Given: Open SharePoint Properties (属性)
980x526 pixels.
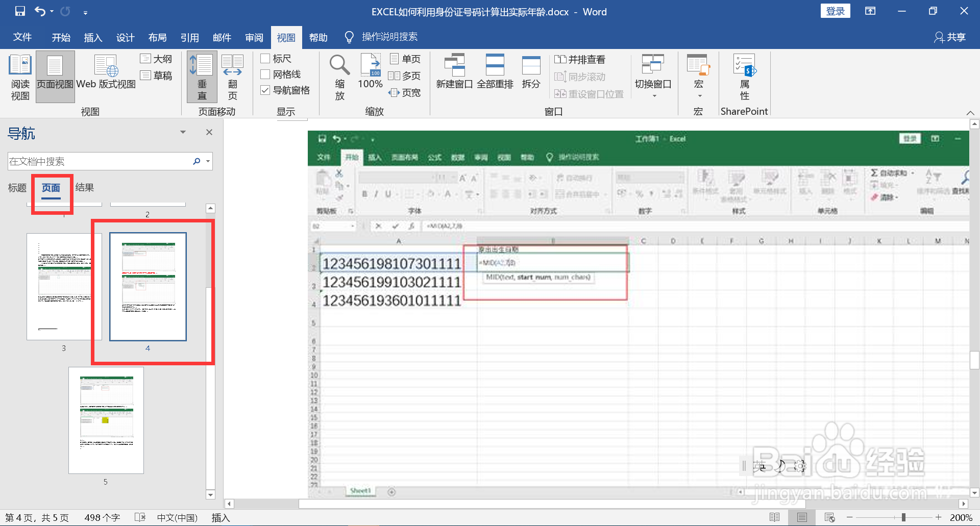Looking at the screenshot, I should tap(745, 78).
